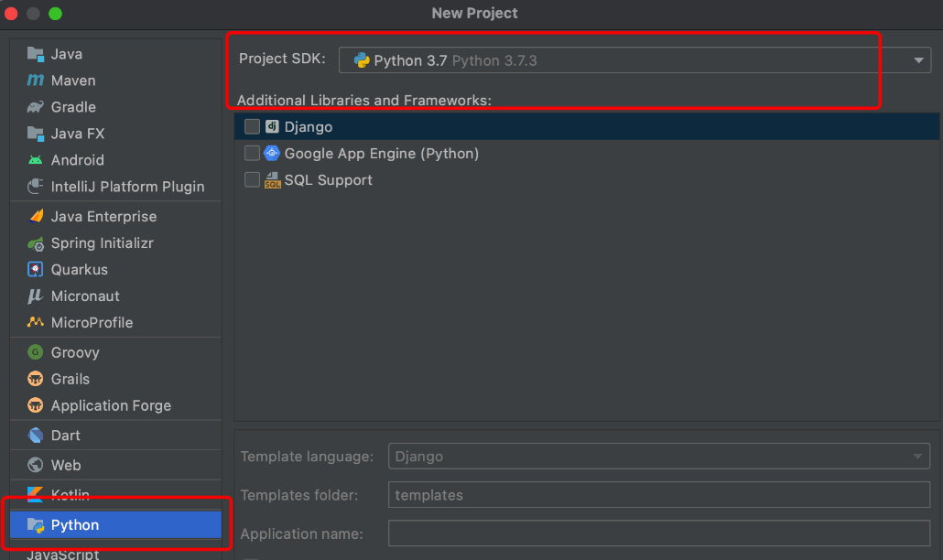Image resolution: width=943 pixels, height=560 pixels.
Task: Click the Java project type icon
Action: tap(36, 54)
